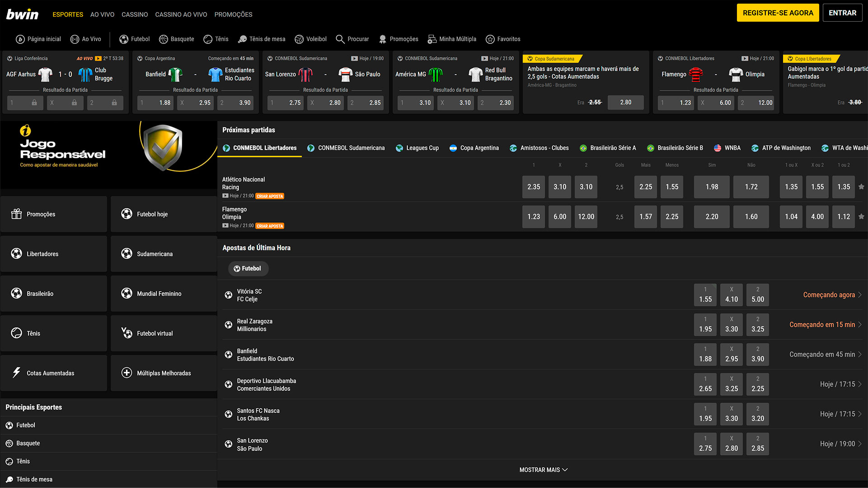Open Tênis de mesa in Principais Esportes list
Viewport: 868px width, 488px height.
(x=108, y=479)
